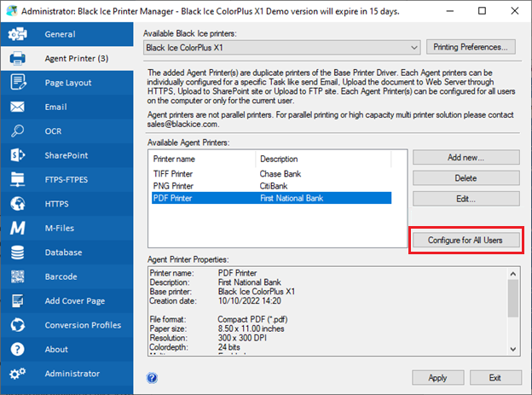Viewport: 532px width, 395px height.
Task: Select the Page Layout icon in sidebar
Action: coord(18,83)
